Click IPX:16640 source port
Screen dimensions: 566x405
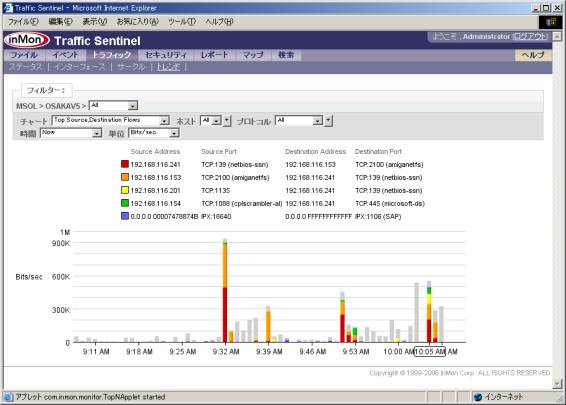[x=216, y=217]
